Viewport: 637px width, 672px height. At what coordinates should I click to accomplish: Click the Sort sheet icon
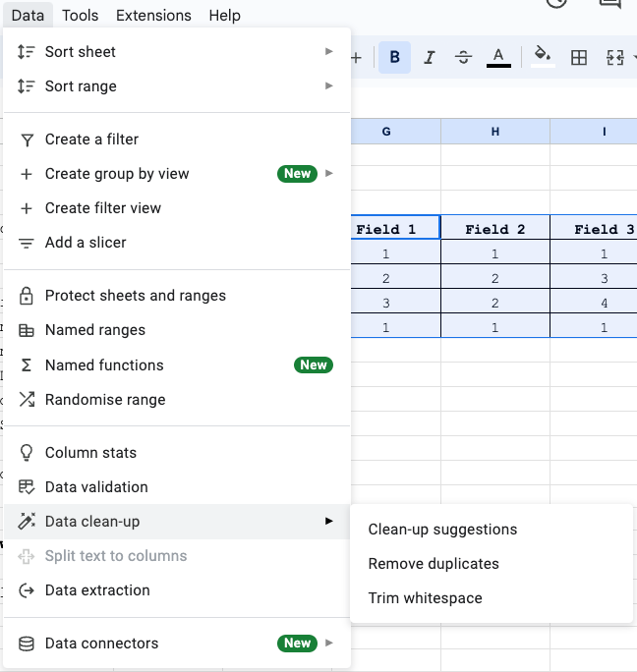27,52
